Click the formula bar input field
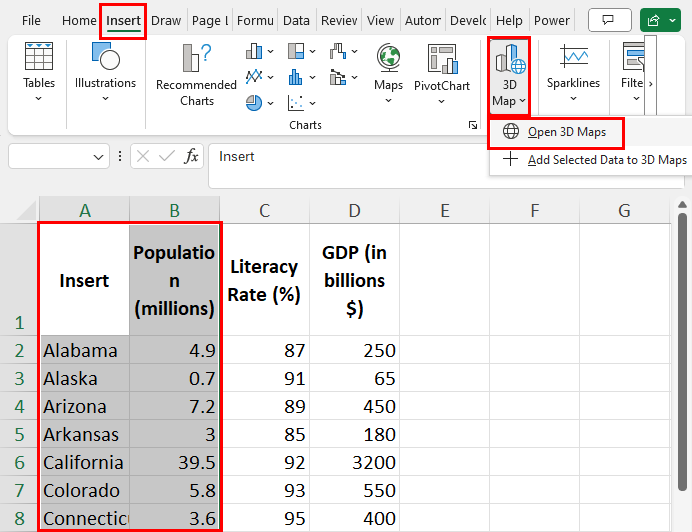 coord(446,166)
